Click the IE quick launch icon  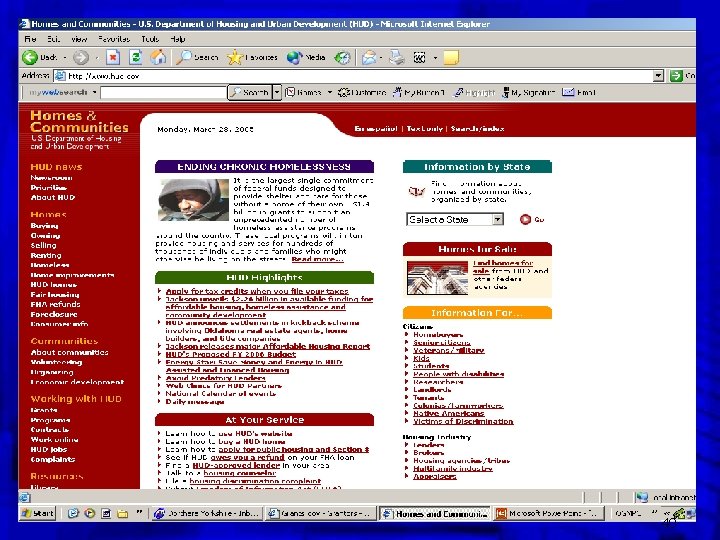(x=73, y=513)
